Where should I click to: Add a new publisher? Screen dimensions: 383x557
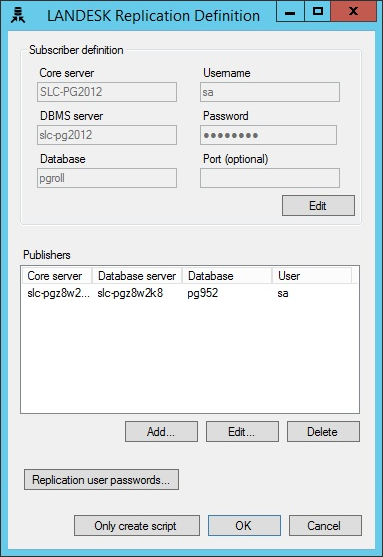click(161, 432)
